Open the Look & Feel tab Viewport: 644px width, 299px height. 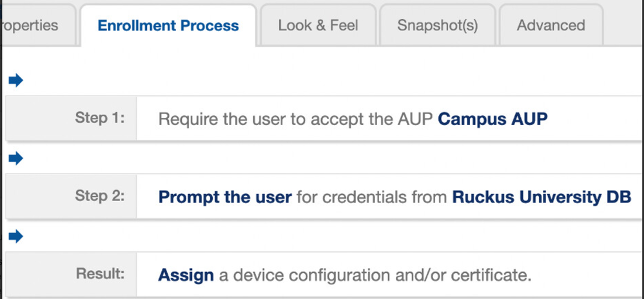tap(318, 26)
